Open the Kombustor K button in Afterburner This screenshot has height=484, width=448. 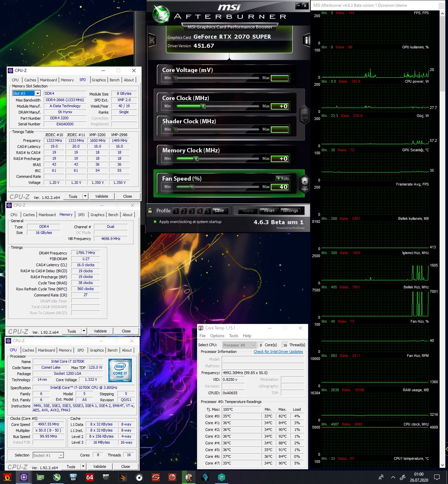point(152,41)
